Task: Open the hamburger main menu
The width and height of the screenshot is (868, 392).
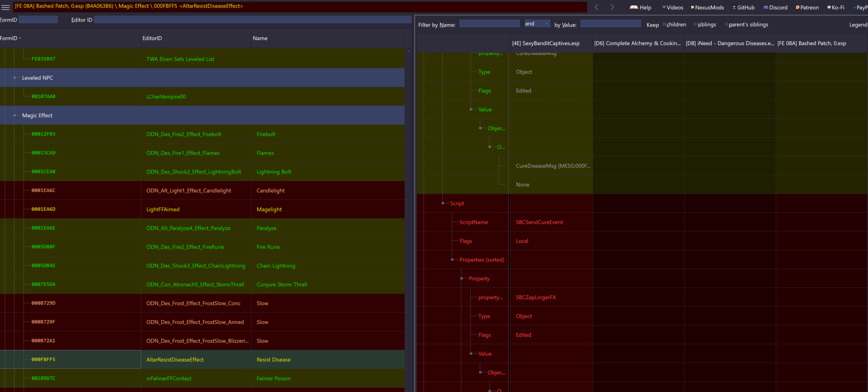Action: (x=5, y=7)
